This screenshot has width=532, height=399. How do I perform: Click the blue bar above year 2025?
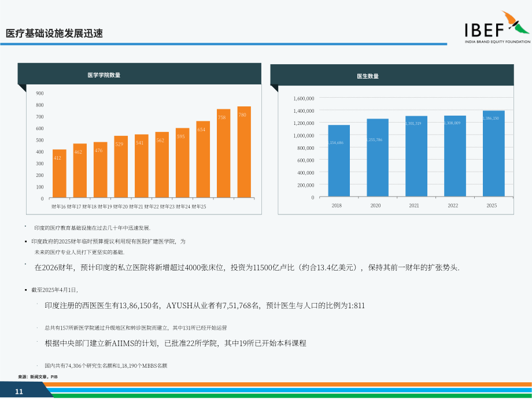pos(494,153)
